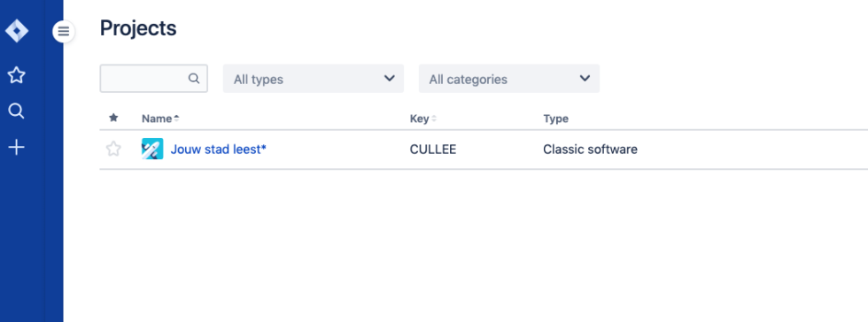Open starred items in sidebar
868x322 pixels.
[x=17, y=75]
